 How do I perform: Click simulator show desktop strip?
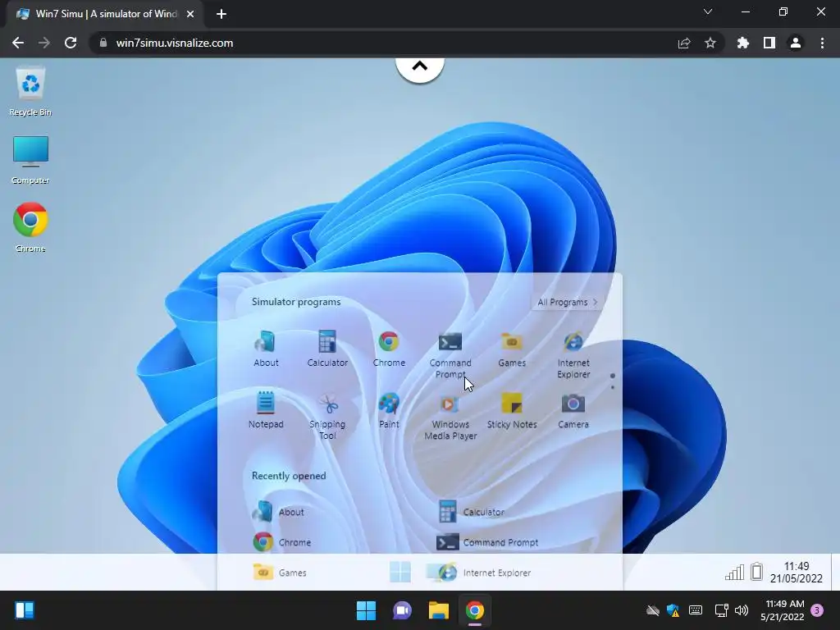835,572
